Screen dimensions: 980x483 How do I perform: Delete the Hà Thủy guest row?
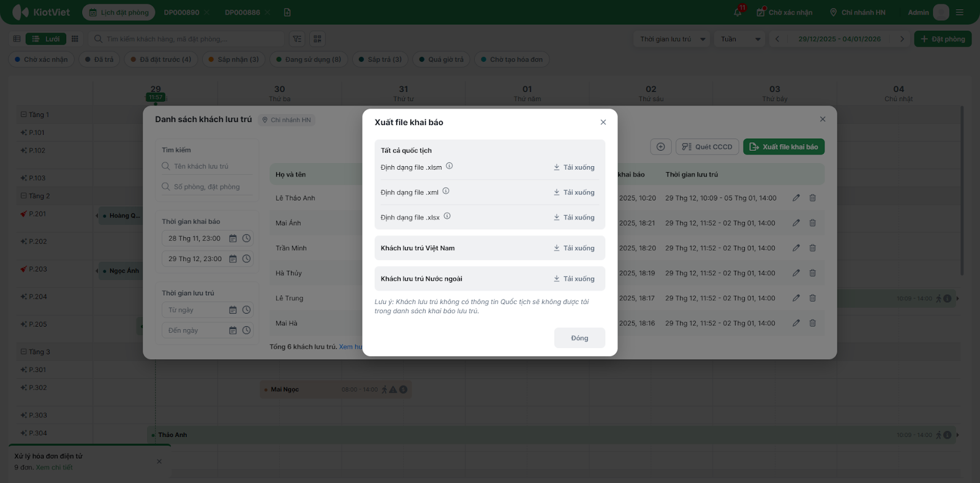[x=813, y=273]
